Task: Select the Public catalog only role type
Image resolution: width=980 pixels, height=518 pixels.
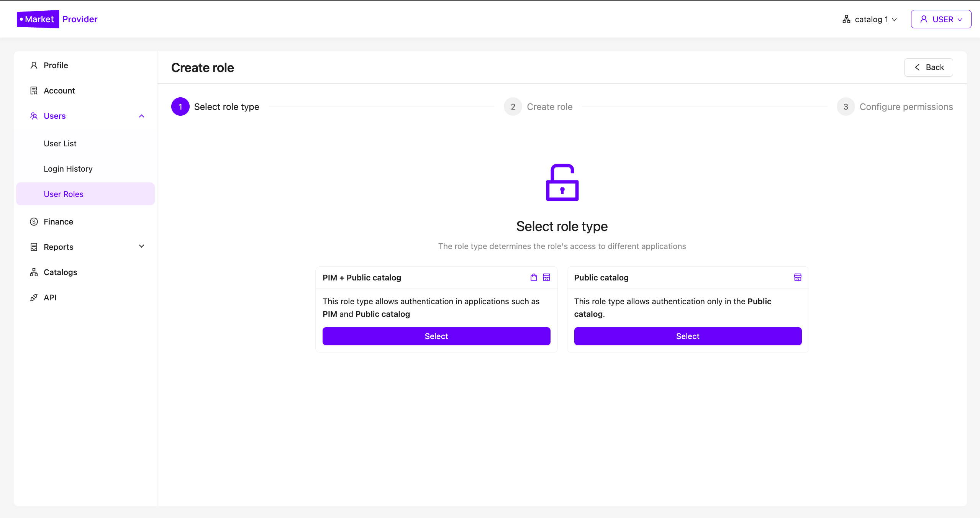Action: tap(687, 336)
